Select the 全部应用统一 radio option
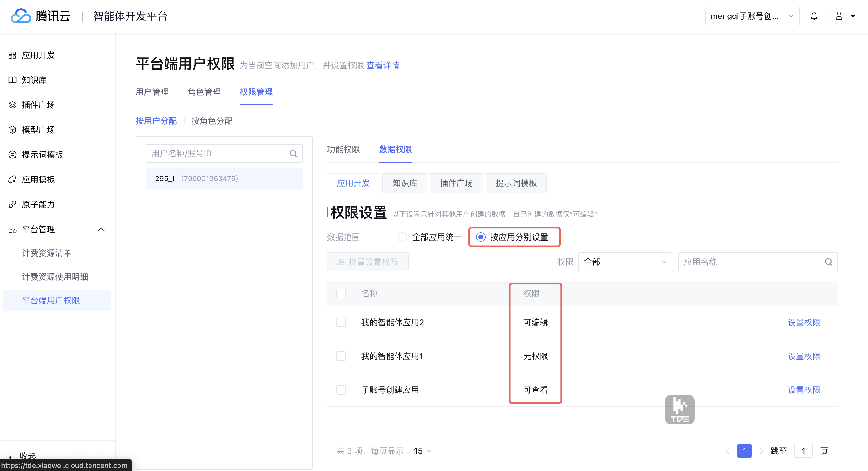The width and height of the screenshot is (868, 471). click(x=402, y=237)
